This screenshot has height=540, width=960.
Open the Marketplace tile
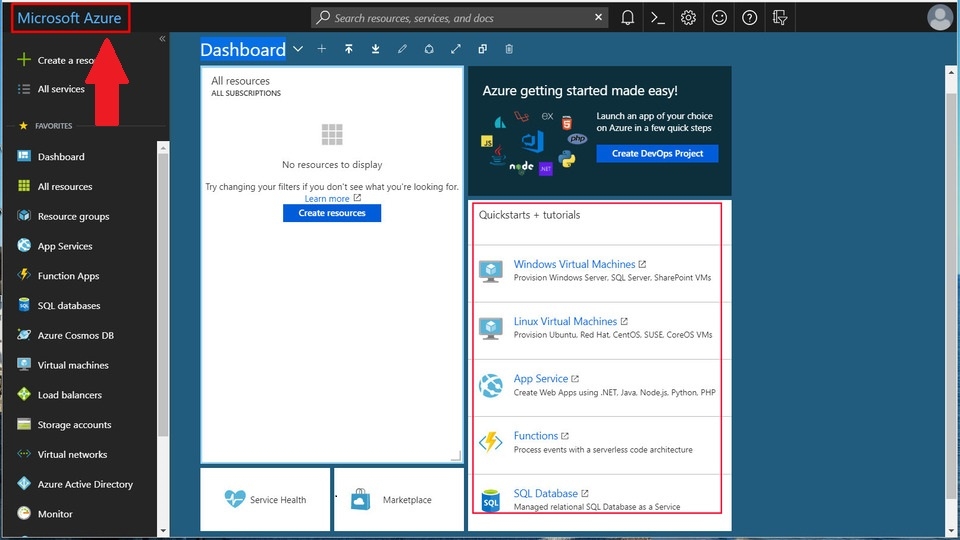[399, 500]
